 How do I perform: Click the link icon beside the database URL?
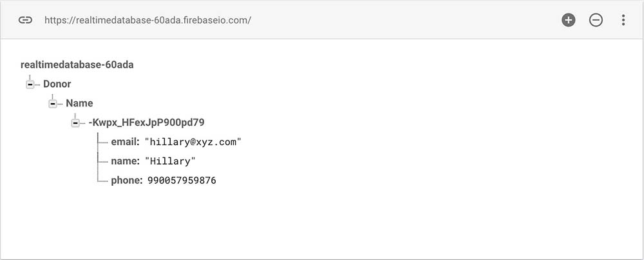pos(25,20)
